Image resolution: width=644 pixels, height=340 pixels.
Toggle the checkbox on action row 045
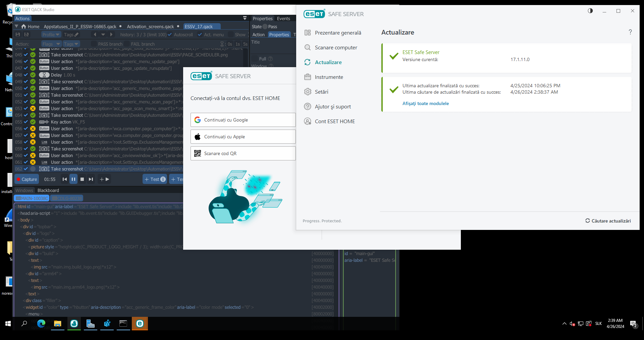[26, 55]
